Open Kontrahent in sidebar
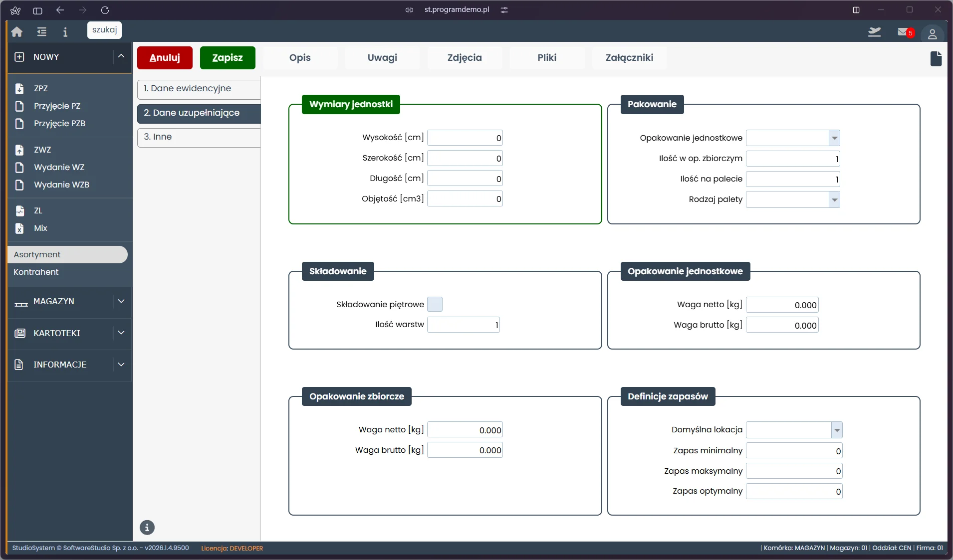The width and height of the screenshot is (953, 560). pos(36,272)
